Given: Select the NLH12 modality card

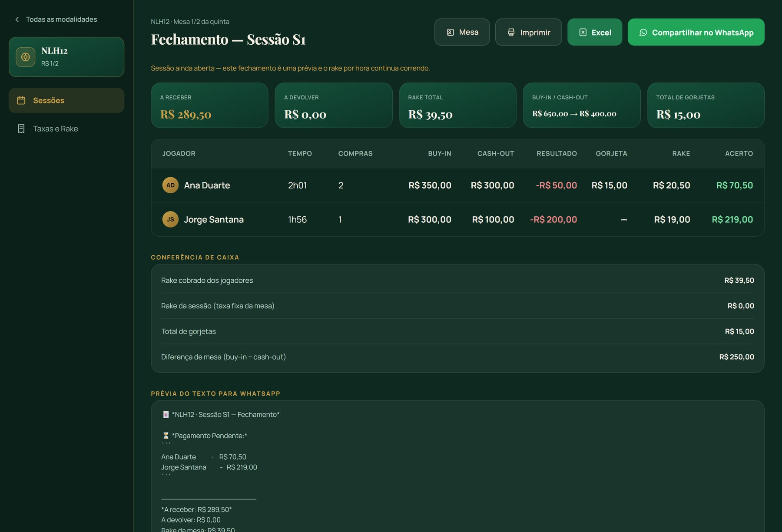Looking at the screenshot, I should 66,57.
